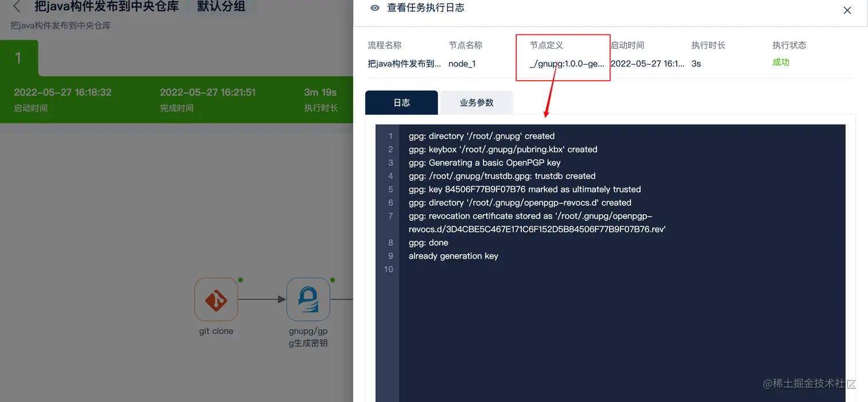Click log line "marked as ultimately trusted"

[x=525, y=189]
